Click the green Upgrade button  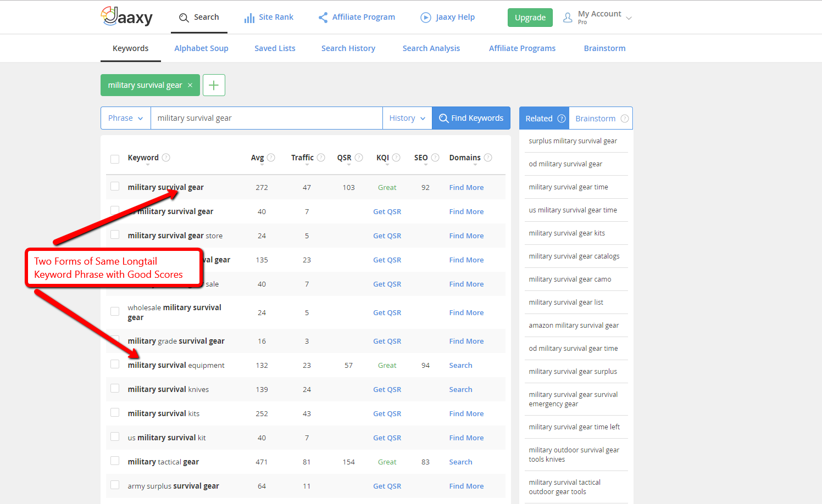[530, 18]
